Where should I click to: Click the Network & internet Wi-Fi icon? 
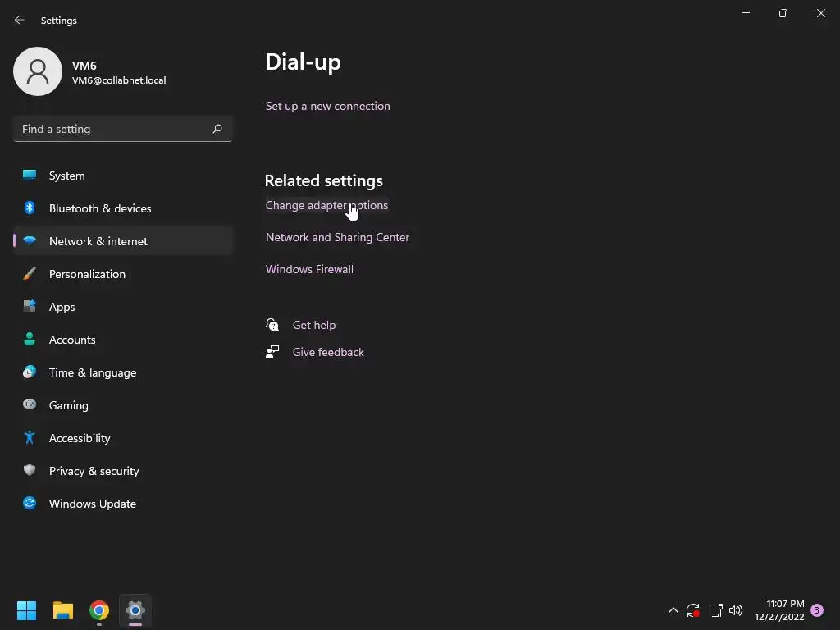click(30, 240)
